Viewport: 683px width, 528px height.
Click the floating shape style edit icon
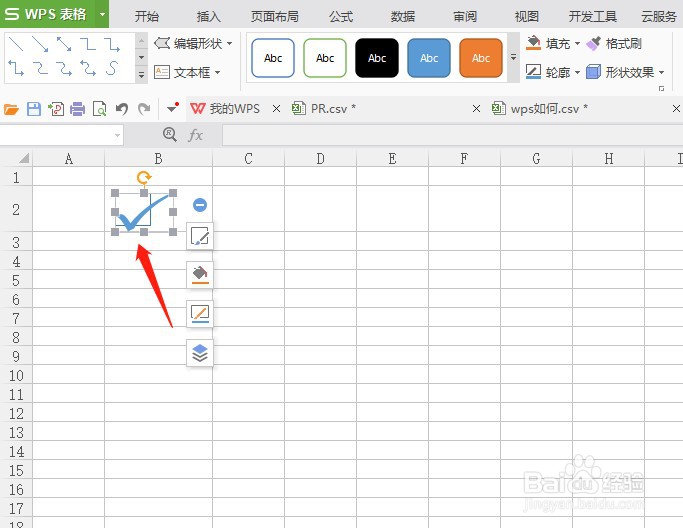coord(200,236)
